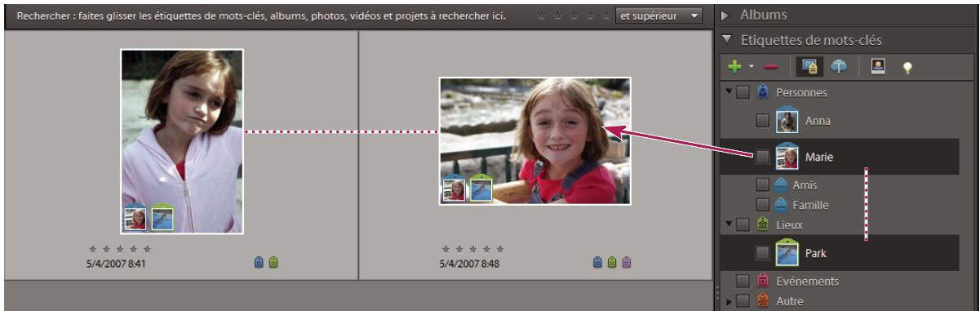Click the Marie tag badge on the 8:41 photo
The width and height of the screenshot is (980, 311).
[x=135, y=217]
